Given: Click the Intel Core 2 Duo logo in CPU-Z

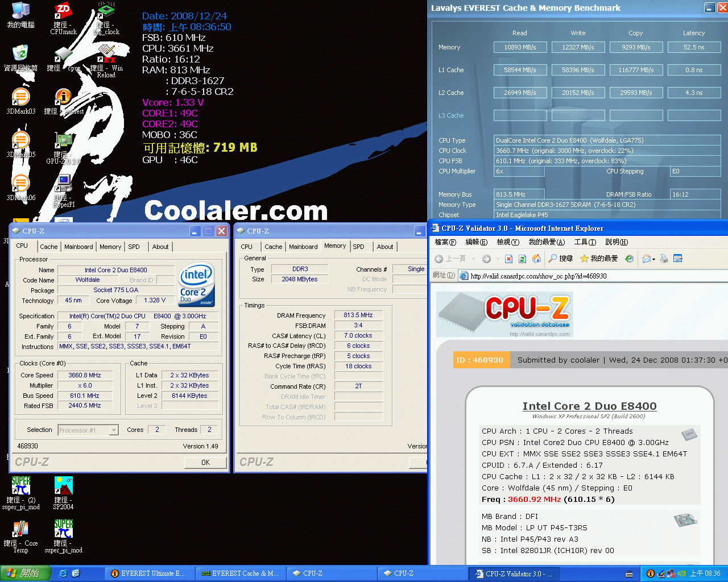Looking at the screenshot, I should pos(196,285).
